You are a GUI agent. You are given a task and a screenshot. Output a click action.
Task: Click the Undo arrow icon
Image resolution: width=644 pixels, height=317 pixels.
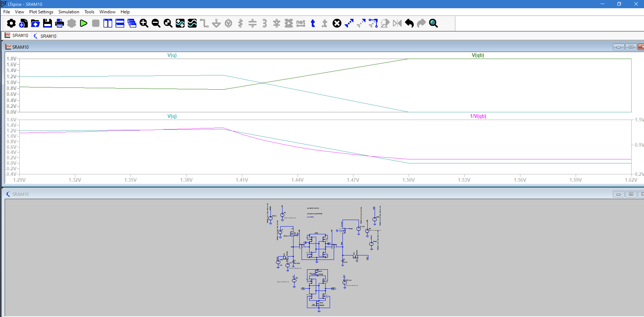coord(409,23)
